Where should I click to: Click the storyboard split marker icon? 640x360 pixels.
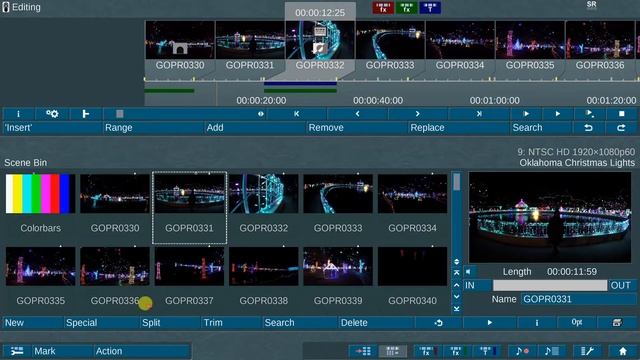click(86, 114)
